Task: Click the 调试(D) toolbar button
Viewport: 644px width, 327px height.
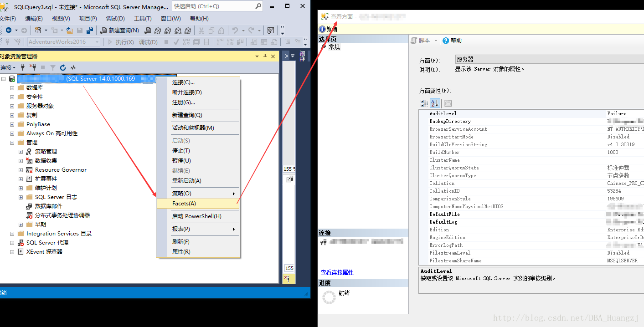Action: coord(148,42)
